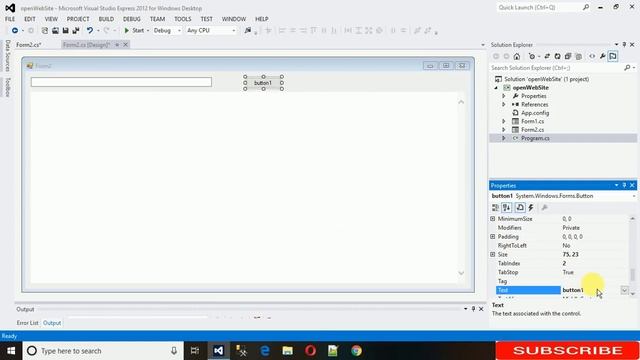Click the Save (single floppy) toolbar icon
640x360 pixels.
65,31
